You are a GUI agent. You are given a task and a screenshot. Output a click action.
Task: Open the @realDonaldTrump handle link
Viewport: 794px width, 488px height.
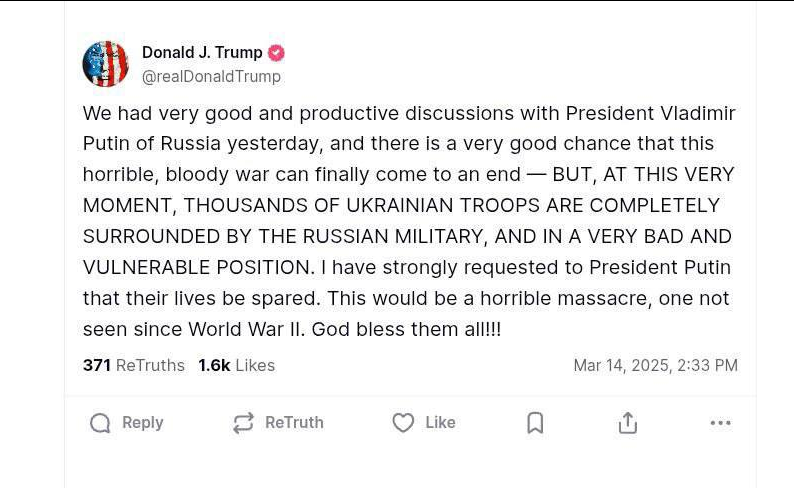click(211, 77)
